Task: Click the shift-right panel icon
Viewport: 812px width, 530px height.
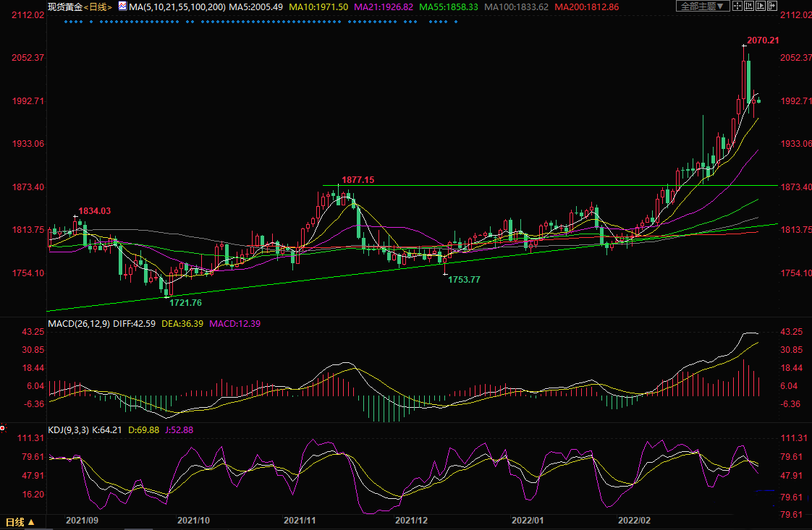Action: pyautogui.click(x=772, y=6)
